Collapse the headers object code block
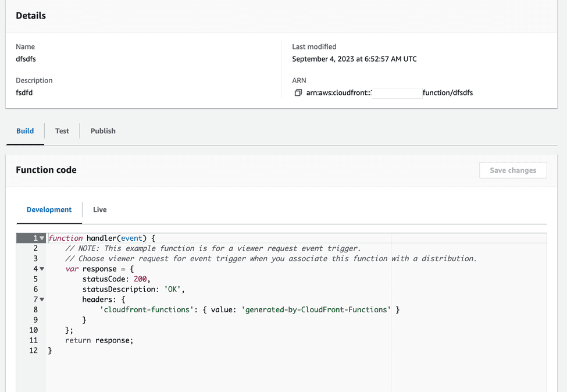 [40, 299]
